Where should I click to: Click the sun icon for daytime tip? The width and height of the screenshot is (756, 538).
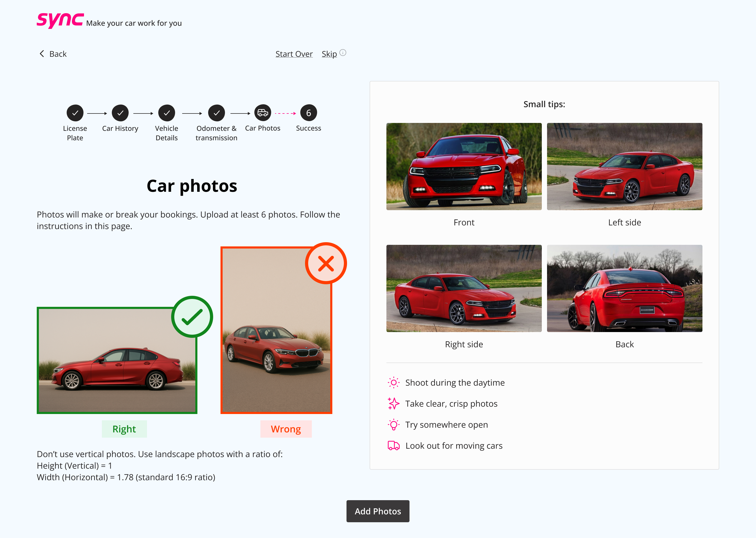(393, 383)
